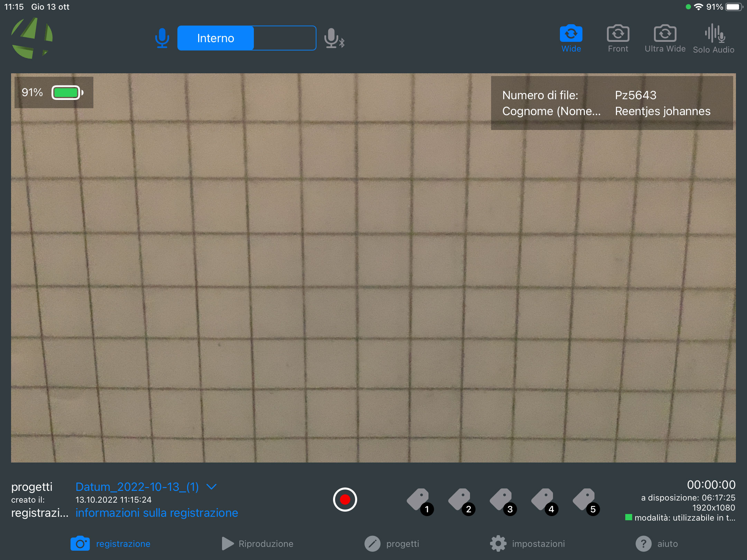This screenshot has height=560, width=747.
Task: Set marker tag 3
Action: point(503,502)
